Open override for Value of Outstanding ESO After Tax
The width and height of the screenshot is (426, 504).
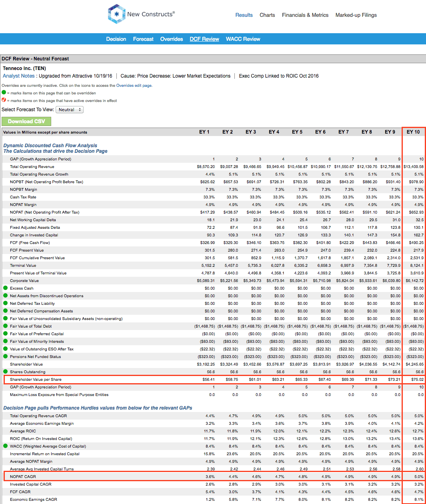(6, 349)
